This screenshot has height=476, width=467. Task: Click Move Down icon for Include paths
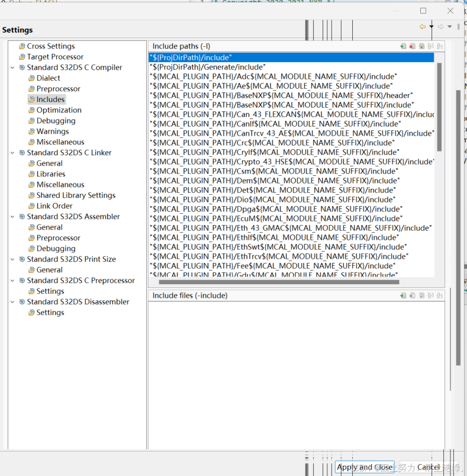pyautogui.click(x=439, y=46)
